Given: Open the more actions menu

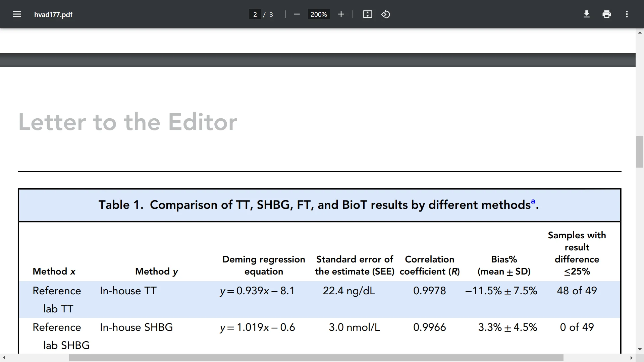Looking at the screenshot, I should click(627, 14).
